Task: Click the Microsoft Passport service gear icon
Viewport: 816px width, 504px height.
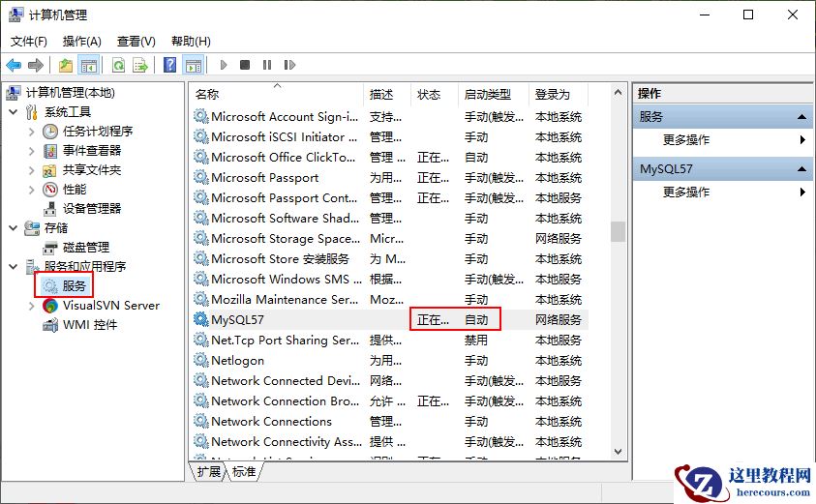Action: coord(201,177)
